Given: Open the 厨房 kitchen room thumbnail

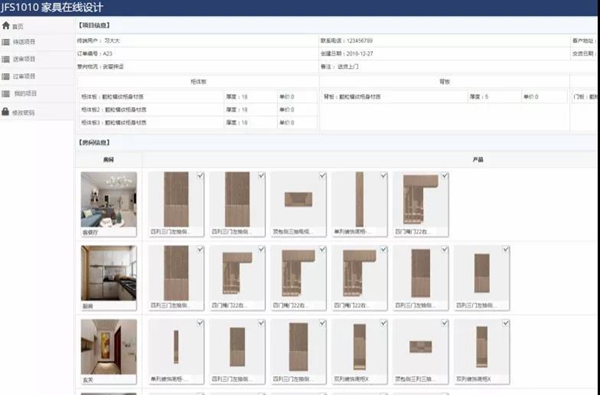Looking at the screenshot, I should click(x=109, y=273).
